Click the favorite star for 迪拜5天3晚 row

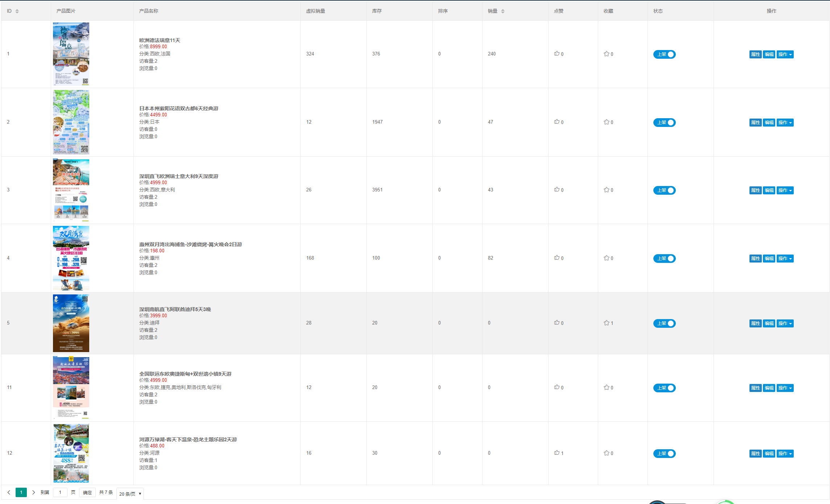coord(606,323)
